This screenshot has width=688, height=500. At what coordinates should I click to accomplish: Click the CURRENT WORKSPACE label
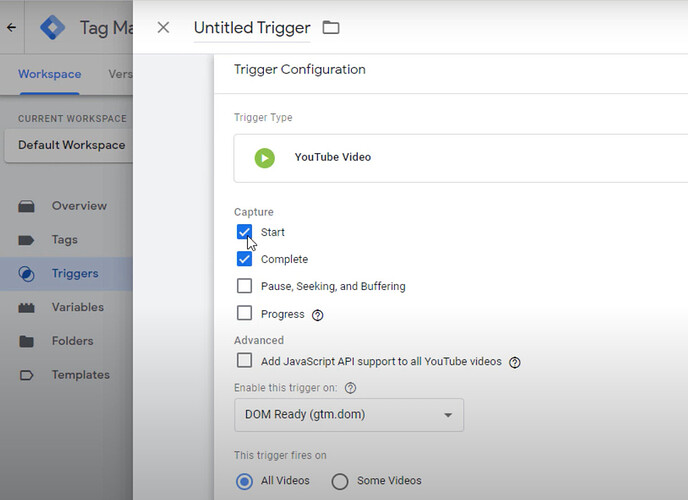pos(72,119)
